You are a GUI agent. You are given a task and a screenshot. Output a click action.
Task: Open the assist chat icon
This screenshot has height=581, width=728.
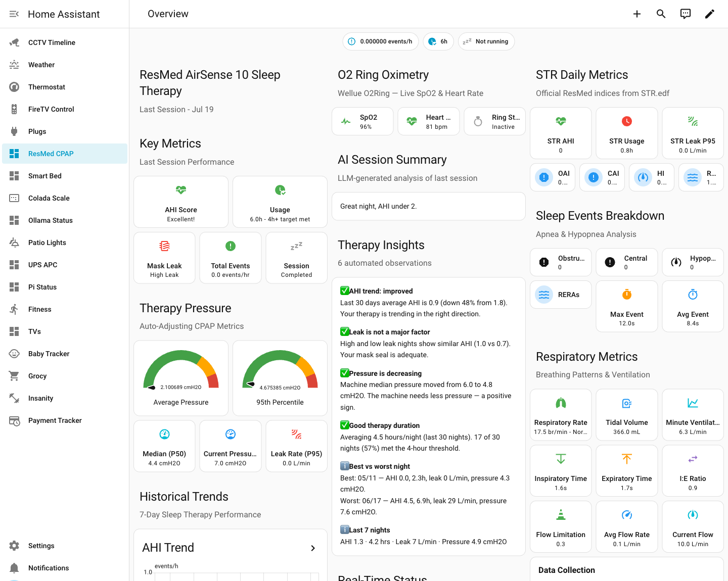[686, 14]
